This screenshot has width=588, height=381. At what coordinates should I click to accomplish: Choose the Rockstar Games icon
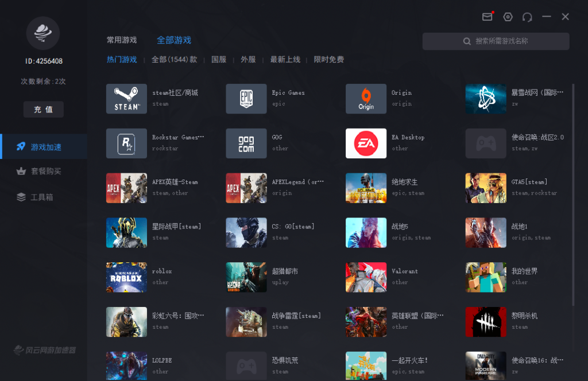tap(126, 143)
